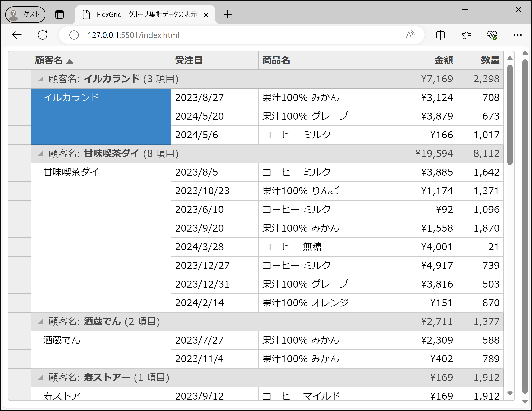
Task: Select the 酒蔵でん merged customer cell
Action: point(101,350)
